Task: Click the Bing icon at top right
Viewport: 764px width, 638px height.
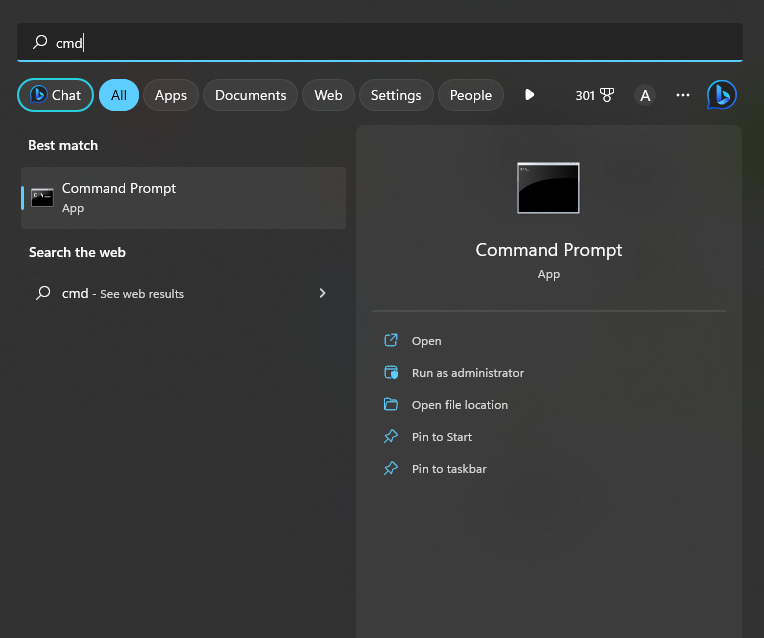Action: [x=721, y=95]
